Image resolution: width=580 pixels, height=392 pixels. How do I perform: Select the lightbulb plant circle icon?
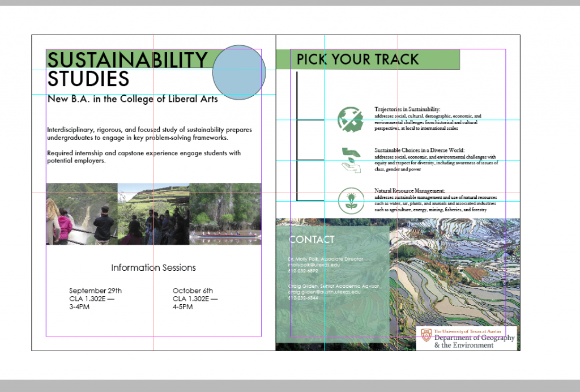(x=351, y=201)
